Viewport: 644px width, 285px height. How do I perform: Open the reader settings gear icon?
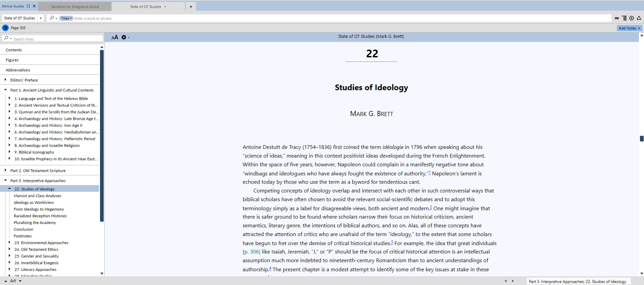click(124, 37)
